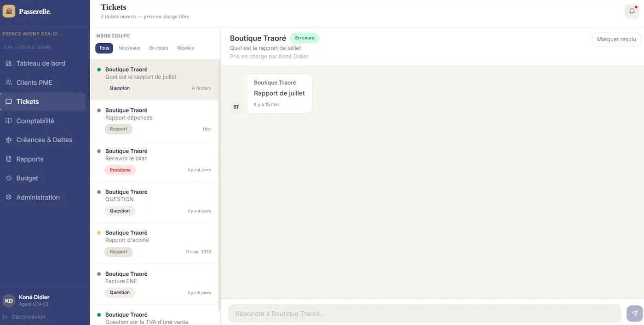
Task: Show En cours tickets tab
Action: coord(159,48)
